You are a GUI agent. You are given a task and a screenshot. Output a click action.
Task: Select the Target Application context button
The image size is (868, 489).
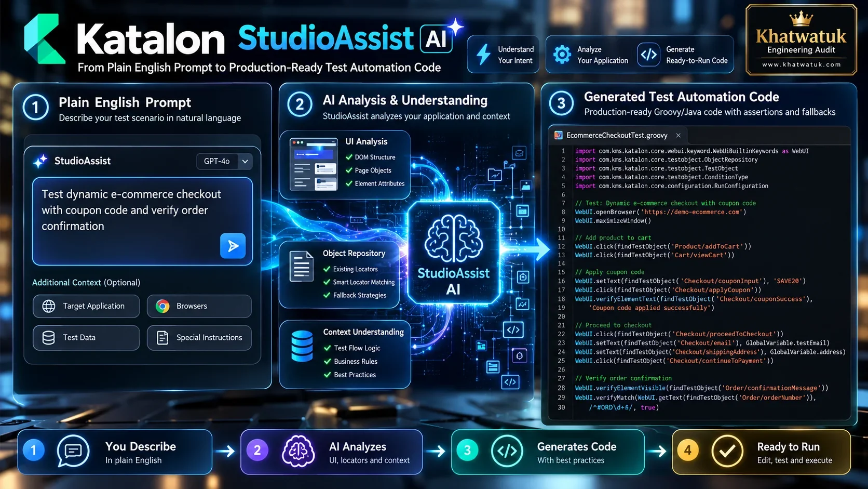(x=86, y=306)
